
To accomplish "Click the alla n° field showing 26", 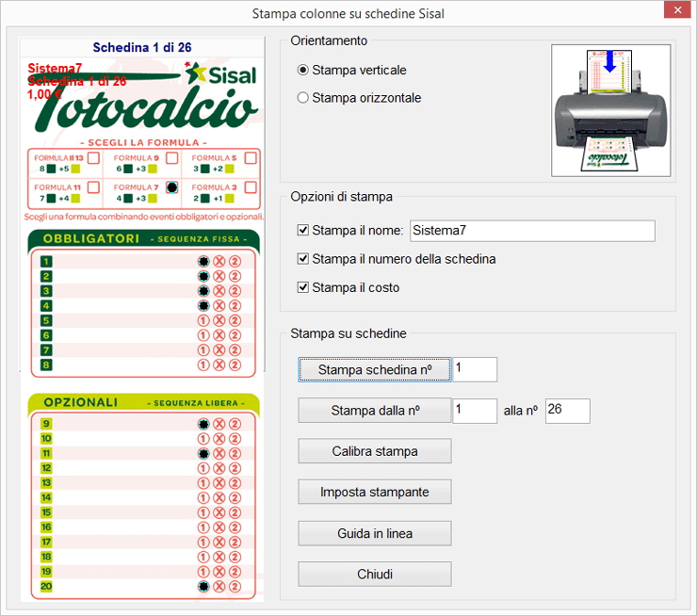I will coord(567,411).
